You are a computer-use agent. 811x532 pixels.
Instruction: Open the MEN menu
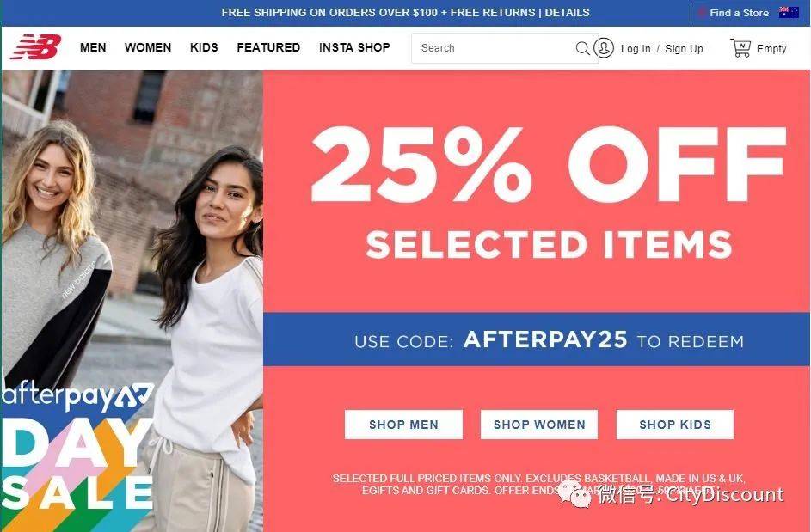click(x=93, y=47)
